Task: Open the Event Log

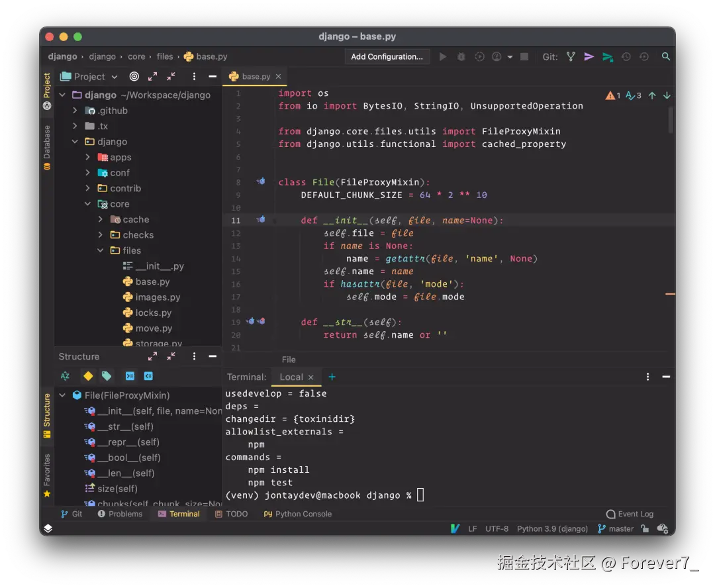Action: point(630,514)
